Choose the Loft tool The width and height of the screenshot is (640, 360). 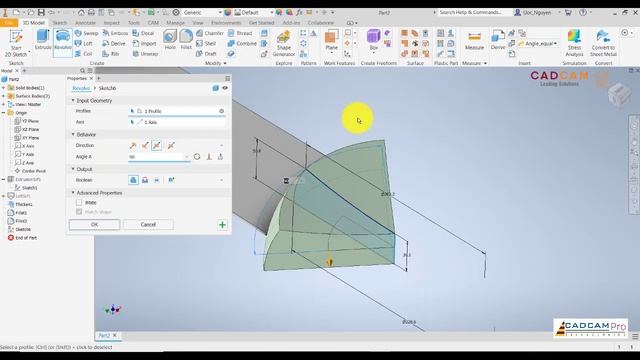[x=84, y=43]
